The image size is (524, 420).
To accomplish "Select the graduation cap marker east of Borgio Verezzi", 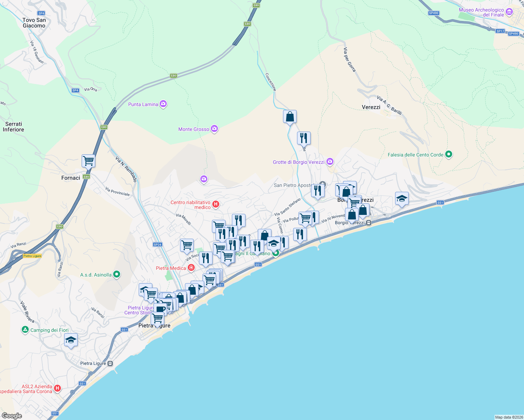I will click(x=401, y=198).
